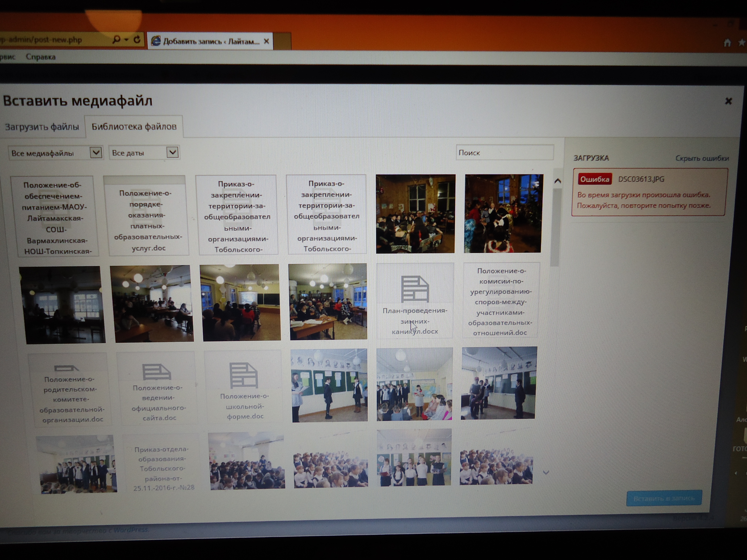
Task: Click the favorites star icon
Action: click(742, 43)
